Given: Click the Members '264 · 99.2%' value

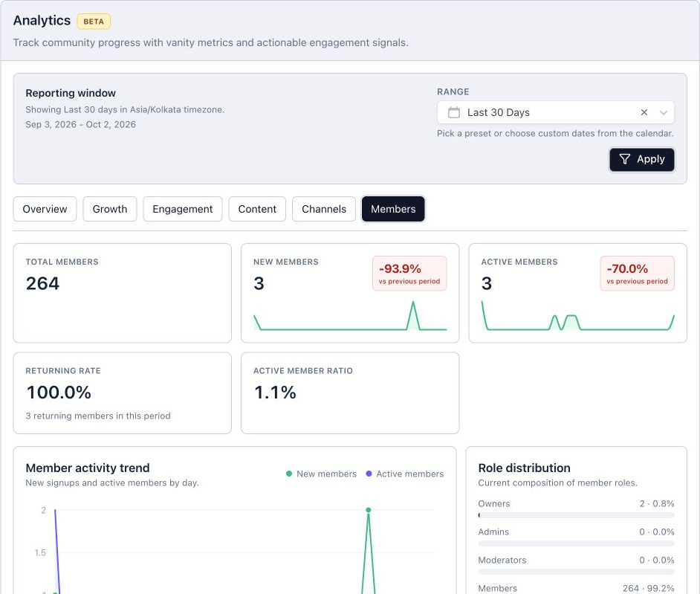Looking at the screenshot, I should coord(648,588).
